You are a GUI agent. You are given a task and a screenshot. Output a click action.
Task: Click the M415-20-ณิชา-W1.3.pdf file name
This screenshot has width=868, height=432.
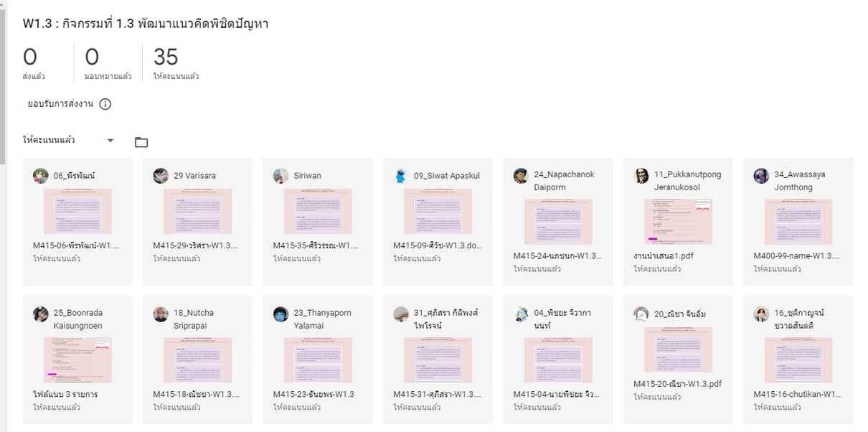[x=677, y=383]
